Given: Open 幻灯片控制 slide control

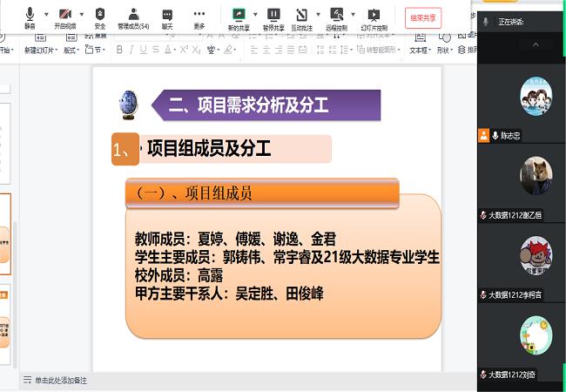Looking at the screenshot, I should point(374,17).
